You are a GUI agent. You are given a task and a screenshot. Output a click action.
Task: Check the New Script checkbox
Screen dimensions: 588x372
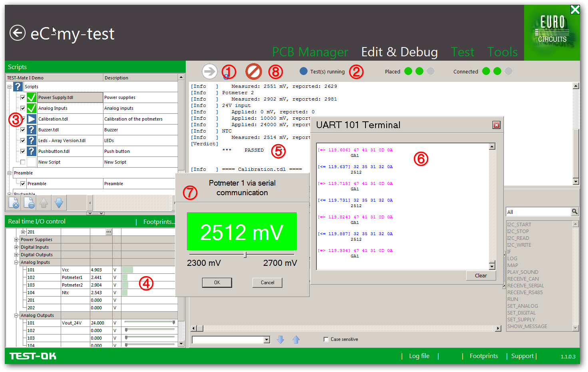(x=23, y=162)
